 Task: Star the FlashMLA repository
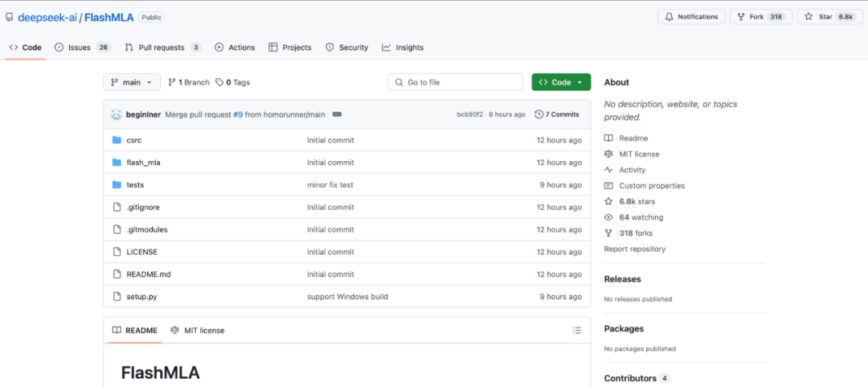(x=829, y=17)
